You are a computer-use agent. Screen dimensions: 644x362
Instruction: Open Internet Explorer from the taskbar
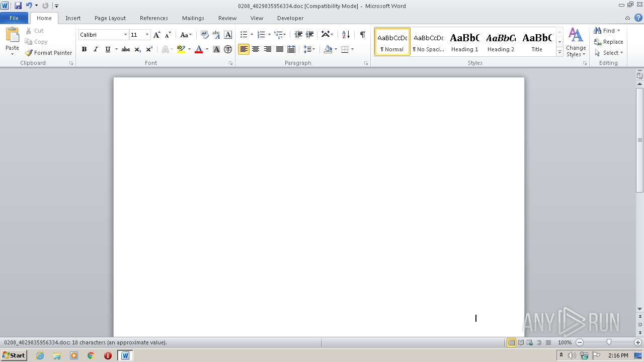[40, 355]
